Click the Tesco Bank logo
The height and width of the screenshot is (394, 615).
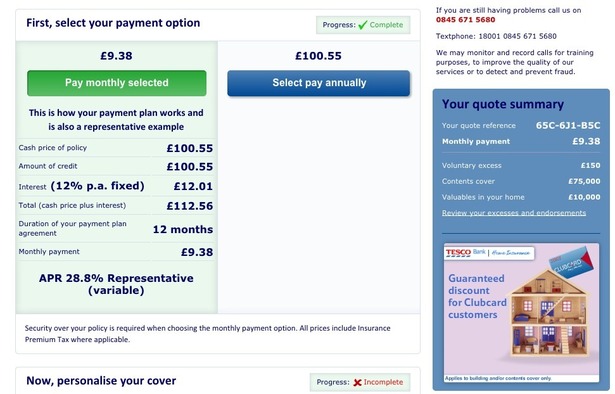coord(466,253)
